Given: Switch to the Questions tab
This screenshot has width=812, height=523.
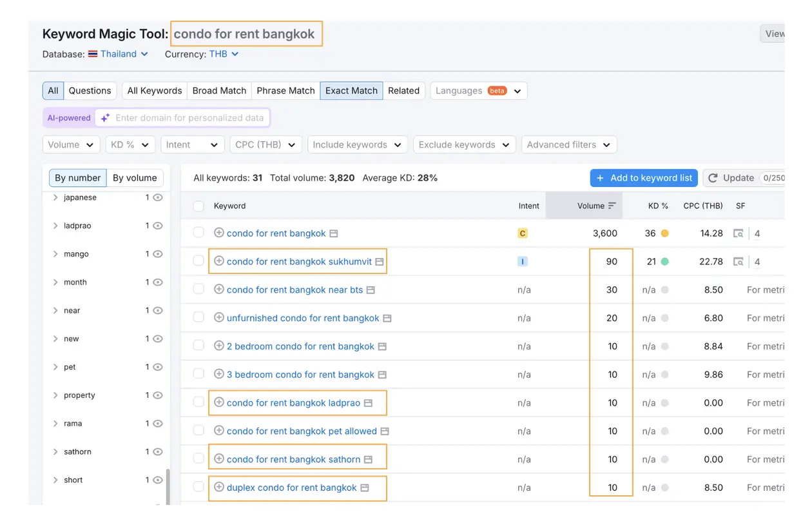Looking at the screenshot, I should [x=90, y=91].
